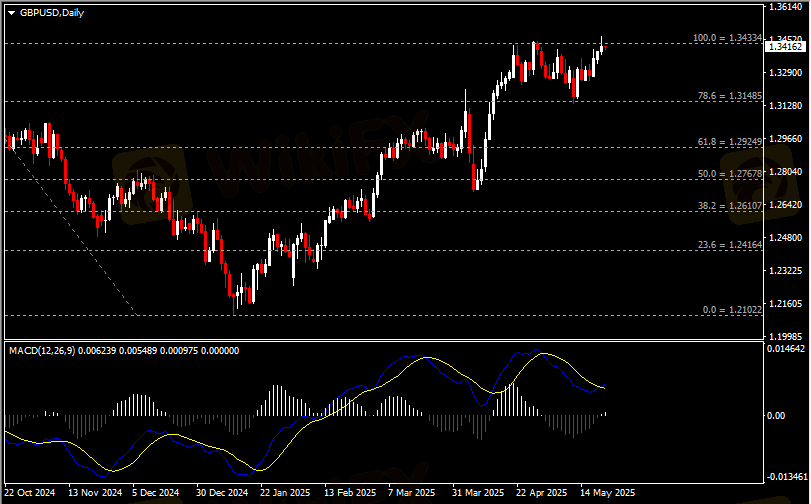Screen dimensions: 811x504
Task: Click the current price tag 1.34162
Action: pos(787,47)
